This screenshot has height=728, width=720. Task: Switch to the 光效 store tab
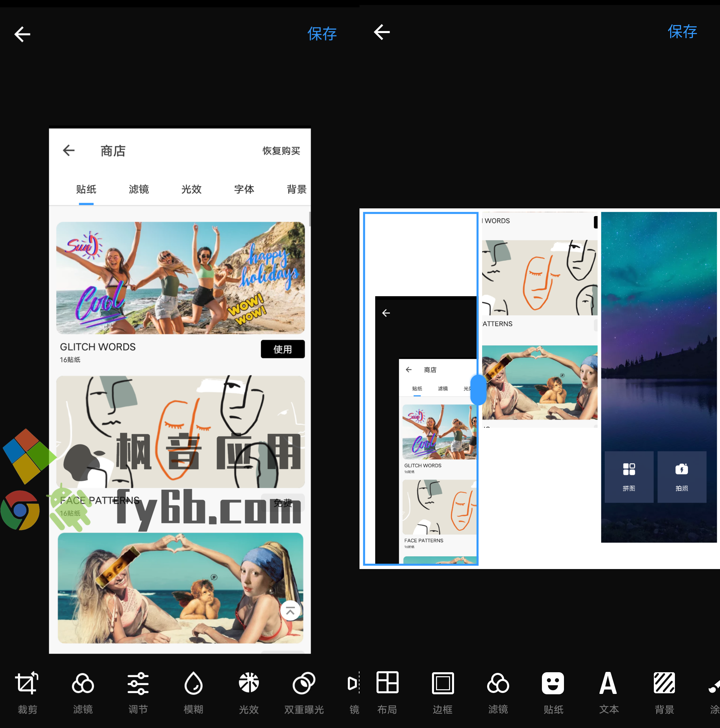click(191, 189)
